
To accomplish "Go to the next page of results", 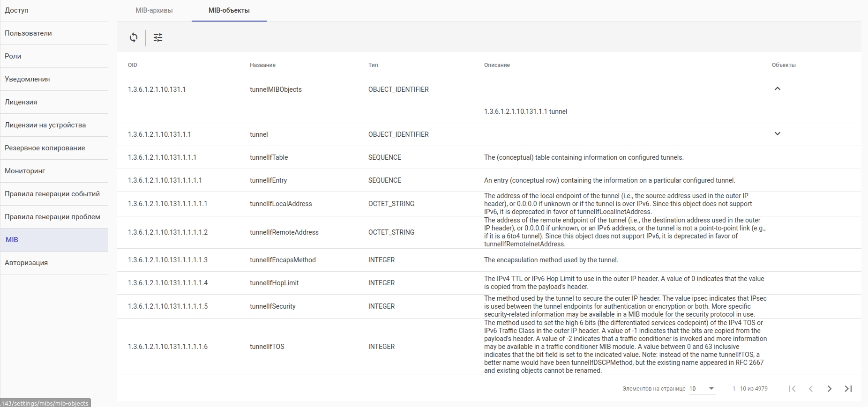I will click(830, 389).
